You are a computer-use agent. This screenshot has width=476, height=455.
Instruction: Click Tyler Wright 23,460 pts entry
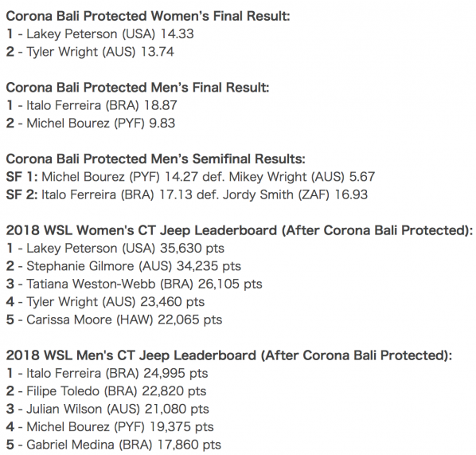click(x=105, y=302)
